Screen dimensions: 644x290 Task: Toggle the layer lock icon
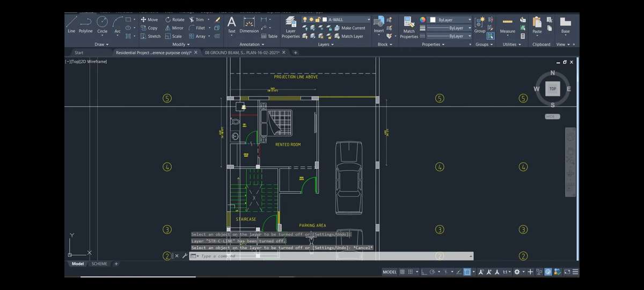point(318,19)
